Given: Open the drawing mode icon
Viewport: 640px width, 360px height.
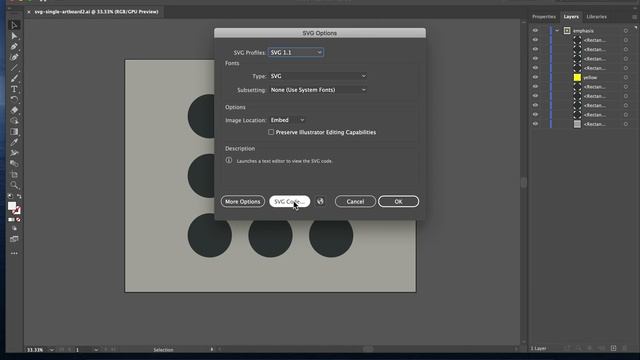Looking at the screenshot, I should (14, 229).
